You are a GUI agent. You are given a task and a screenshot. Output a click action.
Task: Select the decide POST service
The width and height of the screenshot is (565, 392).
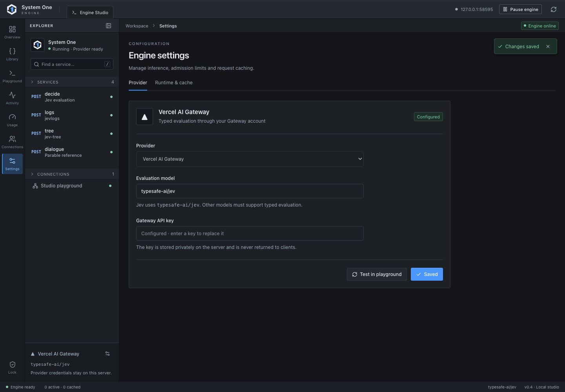(72, 97)
